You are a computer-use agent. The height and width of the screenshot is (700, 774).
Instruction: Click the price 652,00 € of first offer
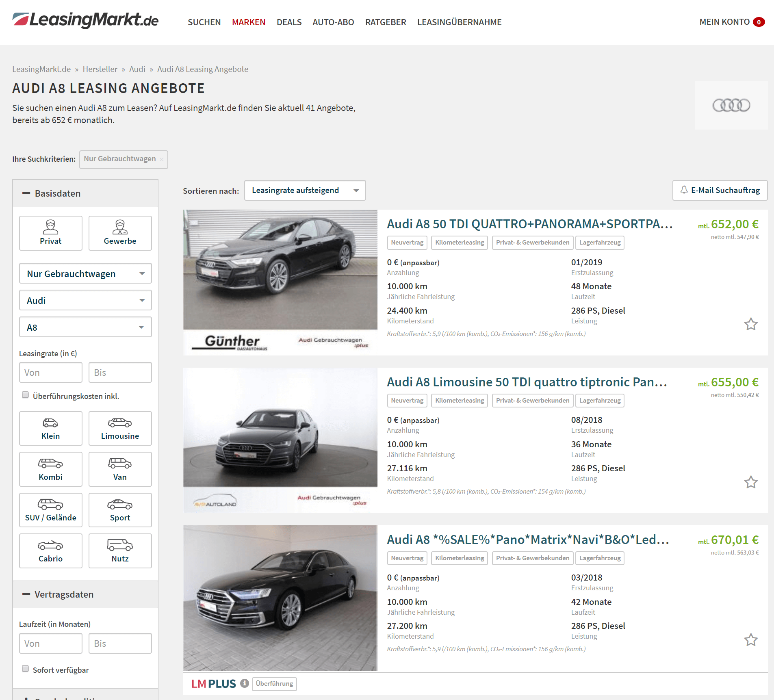pos(735,224)
